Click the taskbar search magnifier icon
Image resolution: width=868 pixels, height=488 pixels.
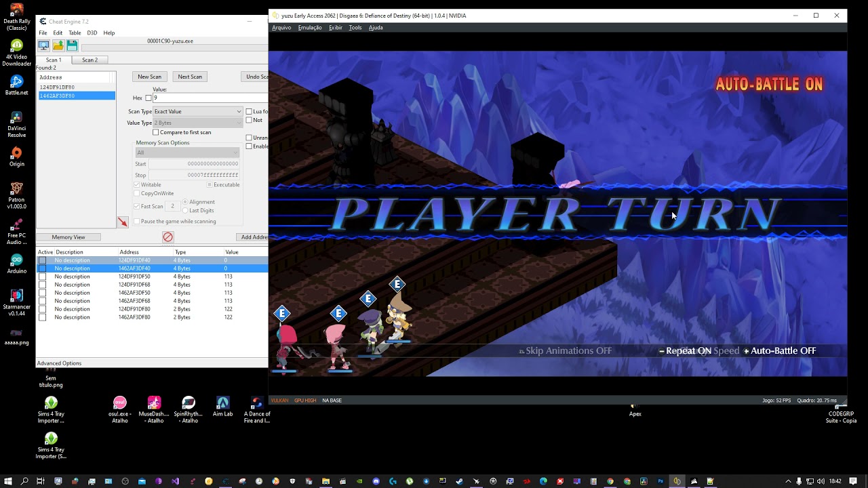[24, 481]
